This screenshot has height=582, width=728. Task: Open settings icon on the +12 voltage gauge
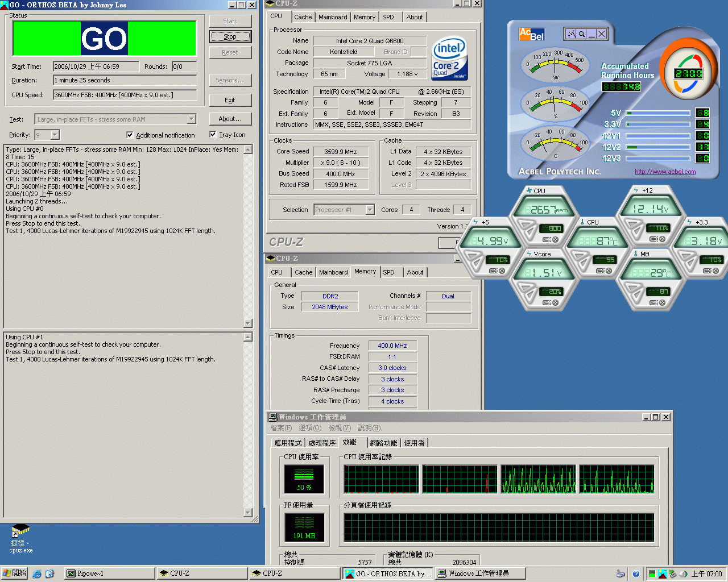click(653, 239)
